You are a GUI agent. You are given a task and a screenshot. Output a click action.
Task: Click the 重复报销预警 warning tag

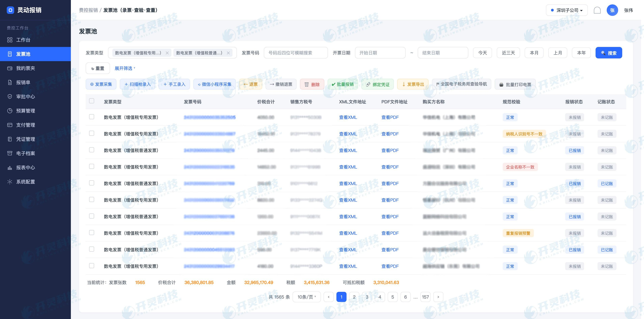[518, 233]
